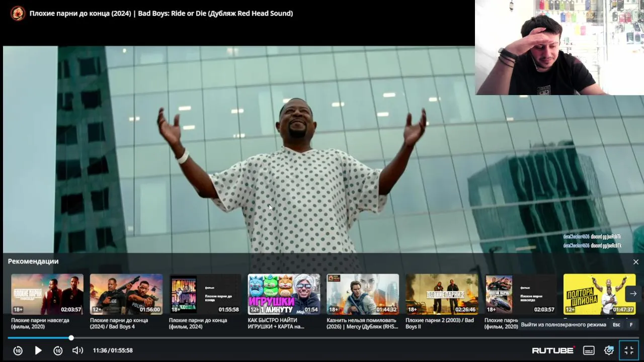Open thumbnail КАК БЫСТРО НАЙТИ ИГРУШКИ
Screen dimensions: 644x362
(284, 294)
